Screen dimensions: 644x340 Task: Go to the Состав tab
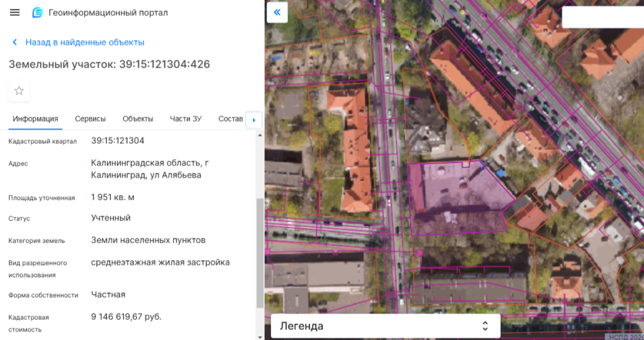pos(230,119)
